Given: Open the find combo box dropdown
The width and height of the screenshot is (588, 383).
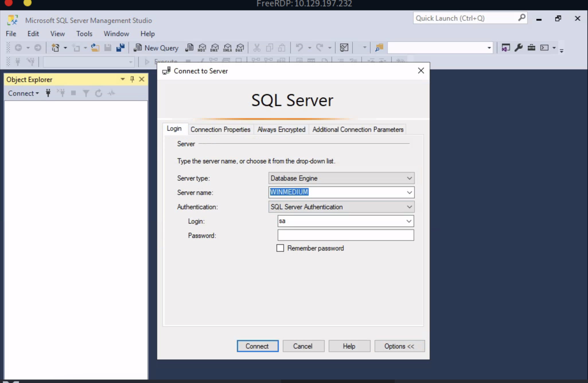Looking at the screenshot, I should point(489,48).
